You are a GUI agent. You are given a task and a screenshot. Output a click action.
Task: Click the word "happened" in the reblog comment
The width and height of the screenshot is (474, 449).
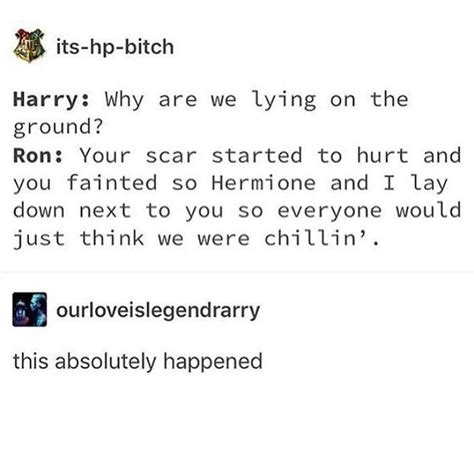point(213,362)
